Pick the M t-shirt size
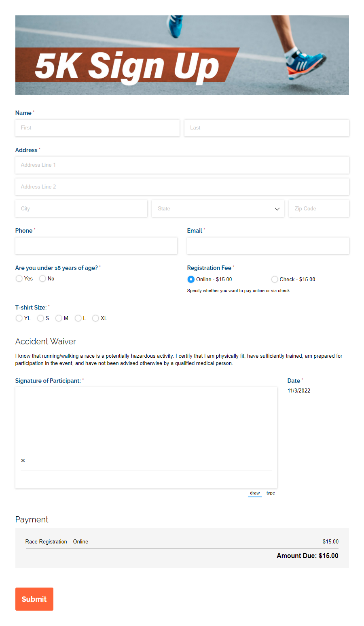This screenshot has width=364, height=626. 59,318
